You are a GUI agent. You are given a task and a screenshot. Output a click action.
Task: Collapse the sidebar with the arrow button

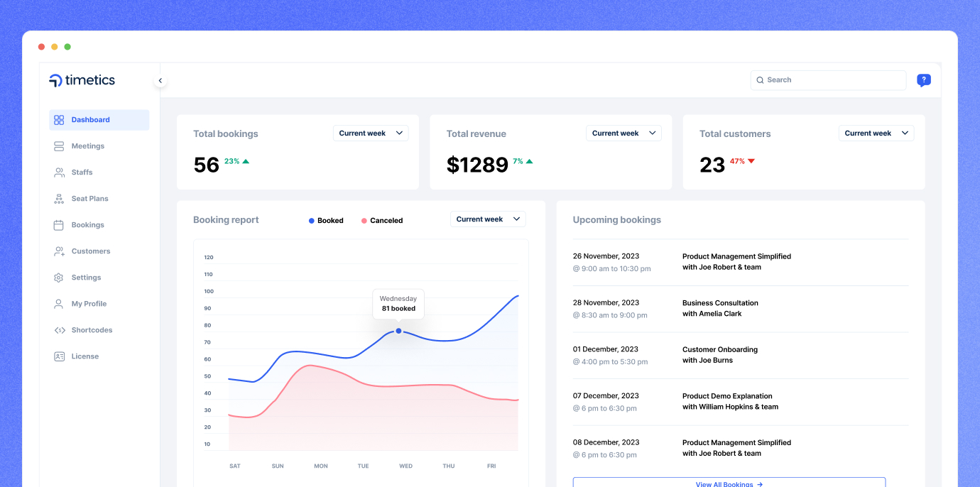[x=160, y=81]
